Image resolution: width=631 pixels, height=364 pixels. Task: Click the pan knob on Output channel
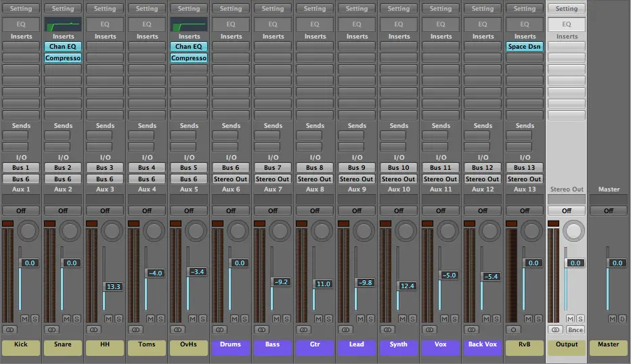tap(573, 231)
